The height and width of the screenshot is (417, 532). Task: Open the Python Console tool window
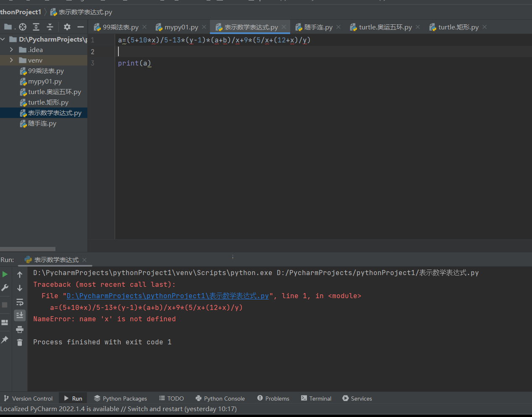(220, 399)
